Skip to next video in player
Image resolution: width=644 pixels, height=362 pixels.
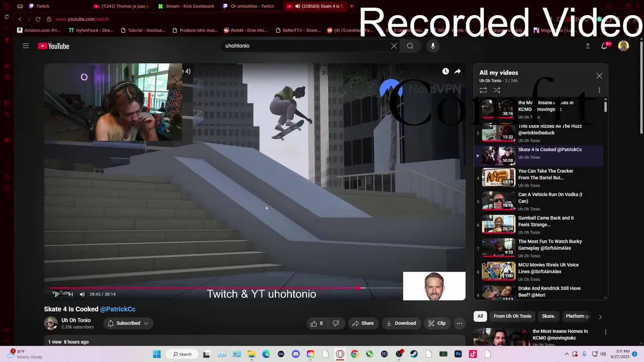(x=71, y=294)
